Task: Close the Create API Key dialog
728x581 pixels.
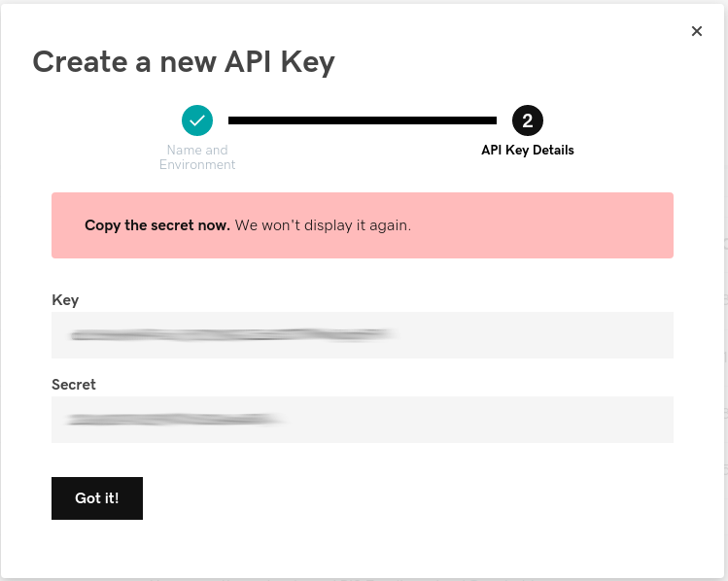Action: point(696,31)
